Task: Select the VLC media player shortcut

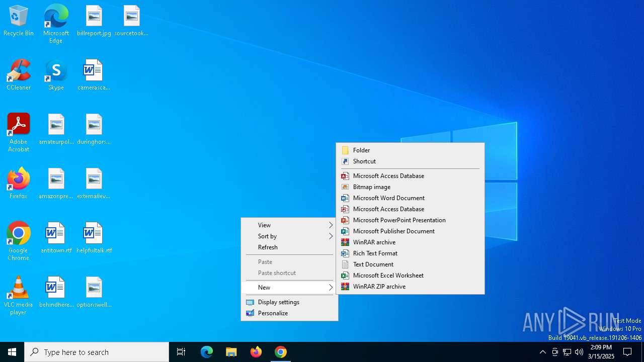Action: (x=19, y=296)
